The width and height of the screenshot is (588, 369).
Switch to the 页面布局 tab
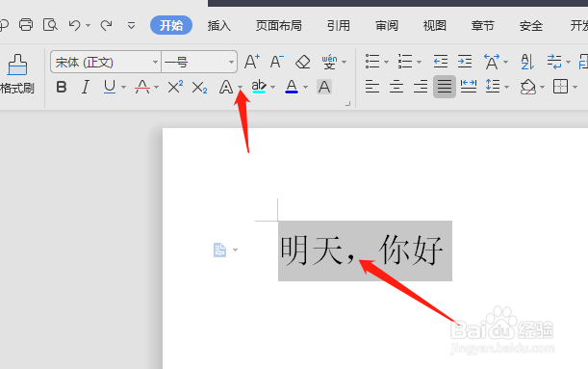point(279,25)
